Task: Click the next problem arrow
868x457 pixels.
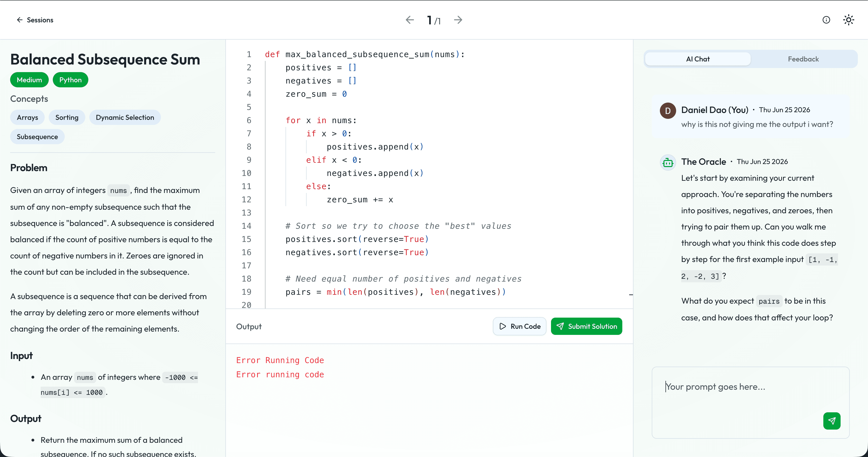Action: click(x=458, y=20)
